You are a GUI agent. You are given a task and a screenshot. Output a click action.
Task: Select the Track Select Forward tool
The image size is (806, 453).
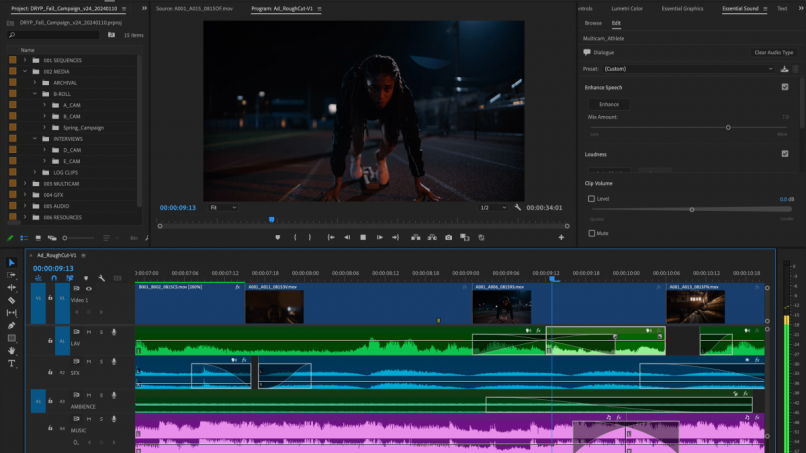point(11,275)
